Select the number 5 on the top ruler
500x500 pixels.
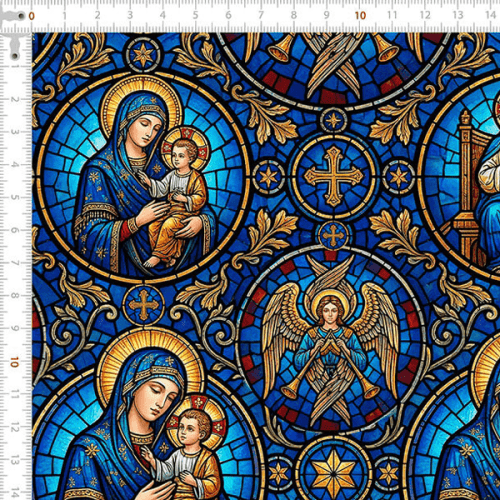195,15
